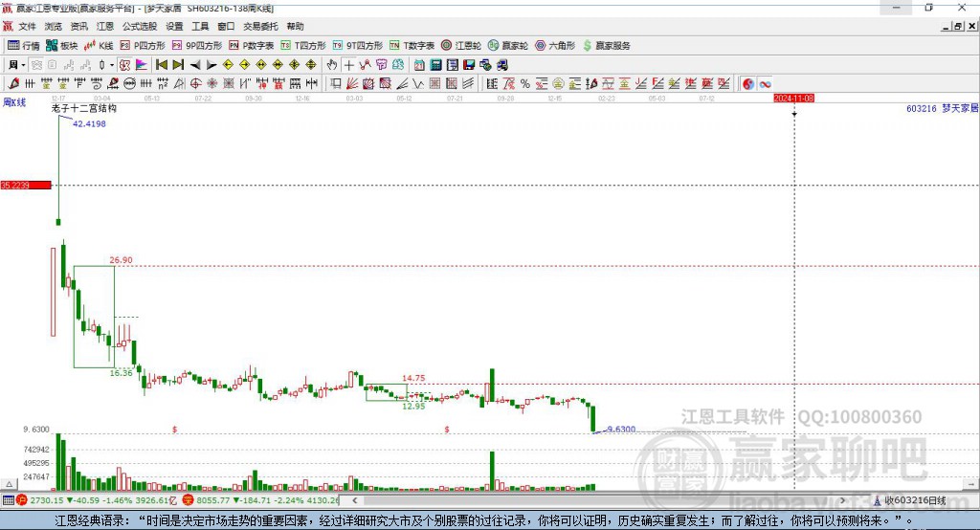
Task: Jump to the first bar icon
Action: click(x=161, y=65)
